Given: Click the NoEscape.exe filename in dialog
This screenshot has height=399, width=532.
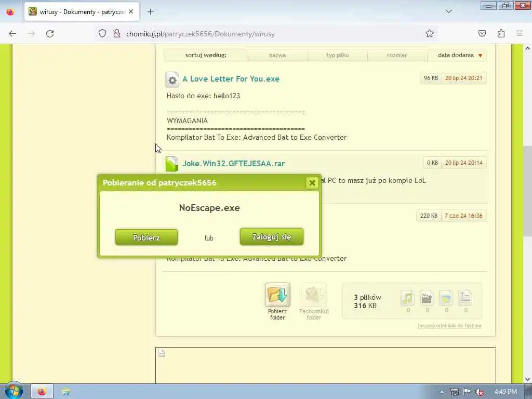Looking at the screenshot, I should click(209, 208).
